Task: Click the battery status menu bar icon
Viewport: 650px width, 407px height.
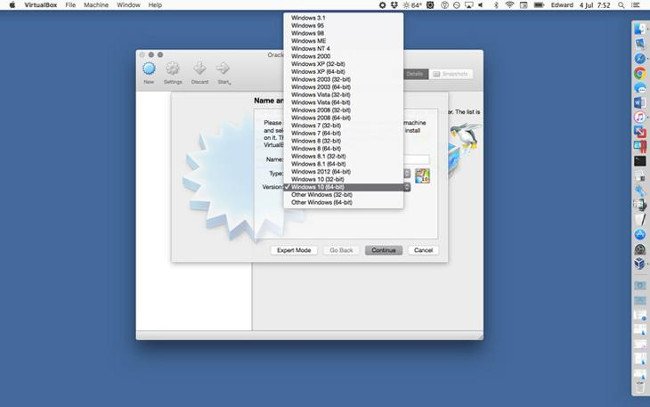Action: (x=538, y=5)
